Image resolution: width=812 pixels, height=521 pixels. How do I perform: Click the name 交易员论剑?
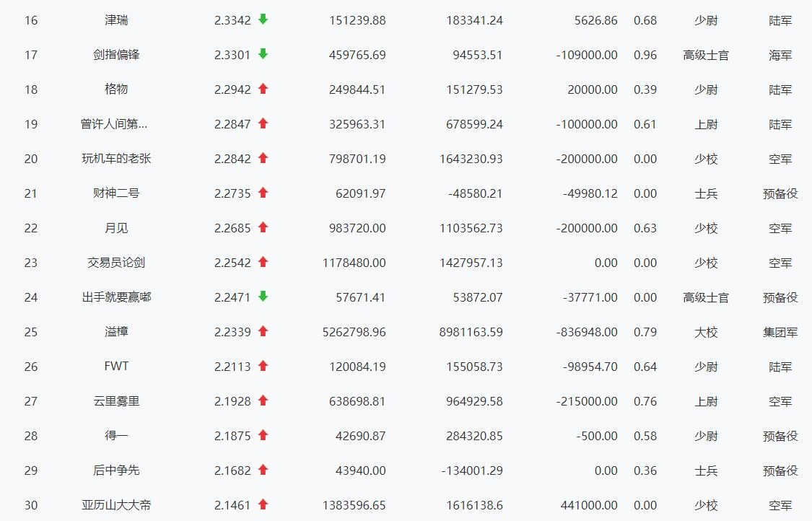coord(116,263)
